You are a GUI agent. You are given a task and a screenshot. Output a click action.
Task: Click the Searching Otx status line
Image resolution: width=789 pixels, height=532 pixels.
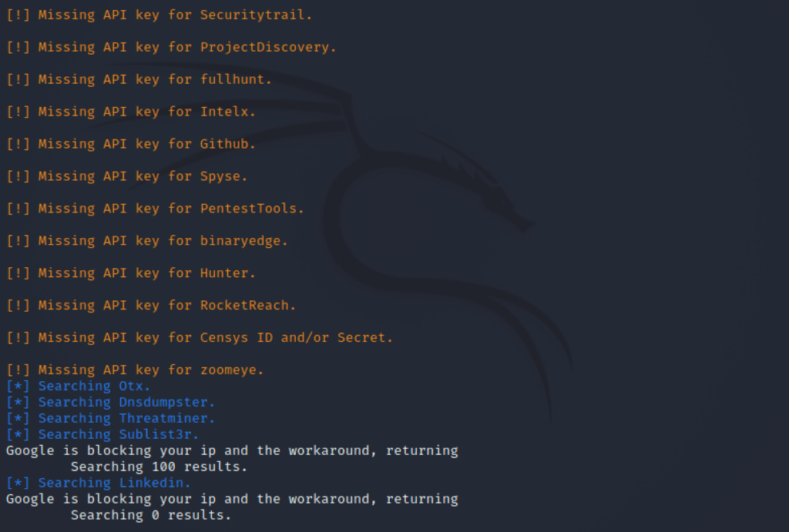coord(78,386)
